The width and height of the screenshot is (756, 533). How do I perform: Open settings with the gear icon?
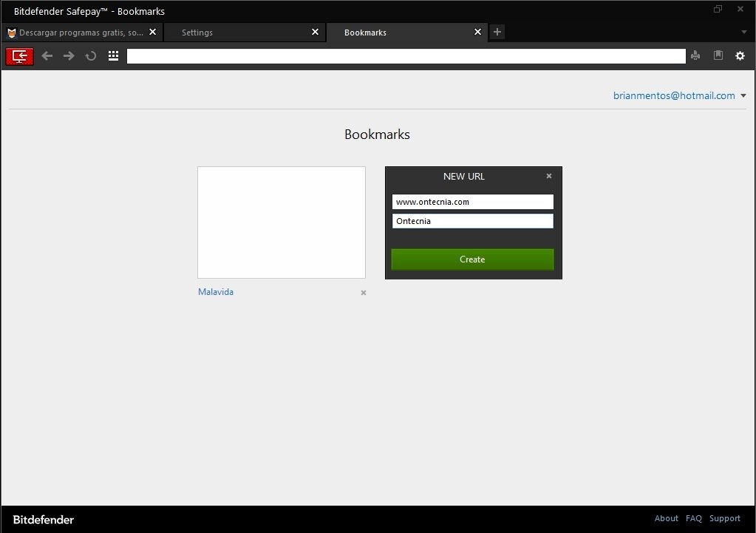point(740,56)
